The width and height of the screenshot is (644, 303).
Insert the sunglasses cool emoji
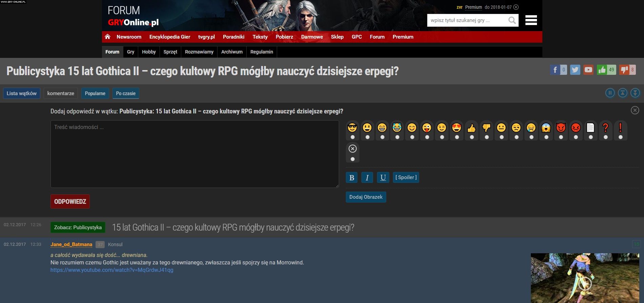tap(352, 128)
